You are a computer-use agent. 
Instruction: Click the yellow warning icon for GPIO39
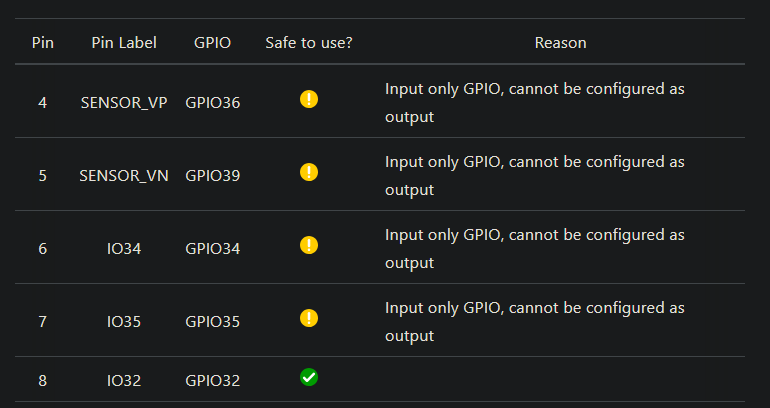309,172
